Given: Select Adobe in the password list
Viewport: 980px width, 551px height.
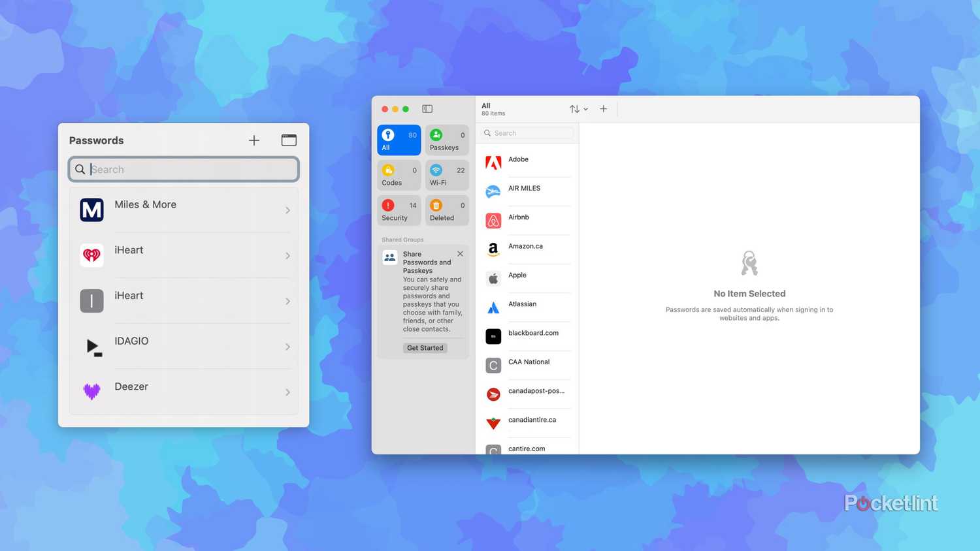Looking at the screenshot, I should click(x=527, y=162).
